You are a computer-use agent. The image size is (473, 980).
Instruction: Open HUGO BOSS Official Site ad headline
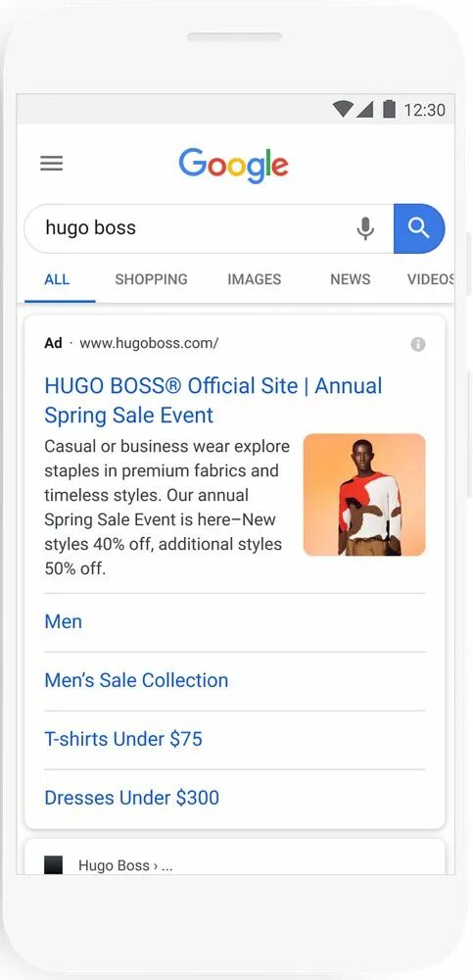pos(213,400)
